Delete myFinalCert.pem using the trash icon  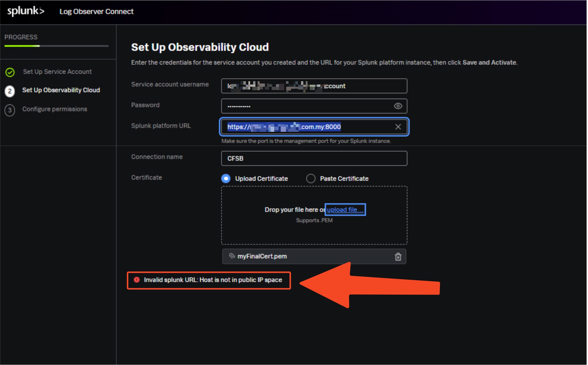tap(398, 256)
